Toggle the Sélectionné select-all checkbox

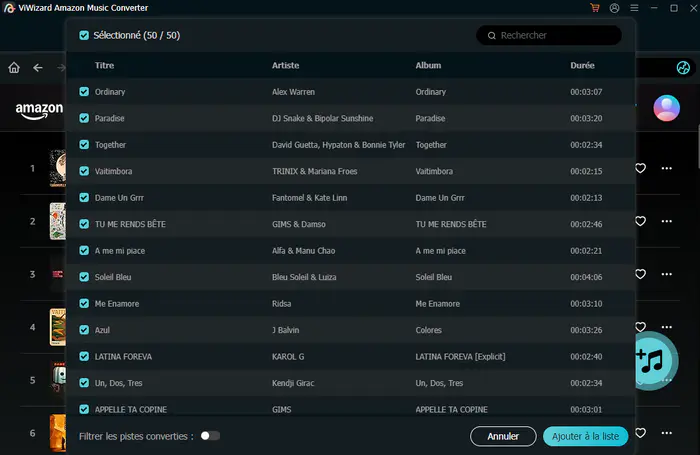click(84, 35)
